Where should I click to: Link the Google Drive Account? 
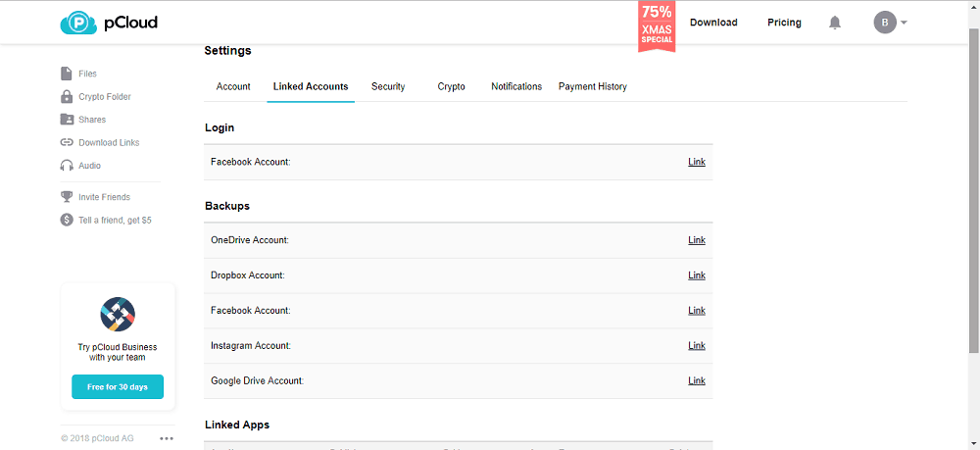point(696,380)
